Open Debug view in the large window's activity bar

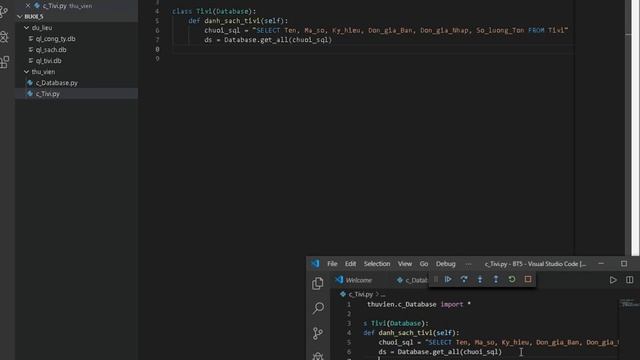[4, 37]
